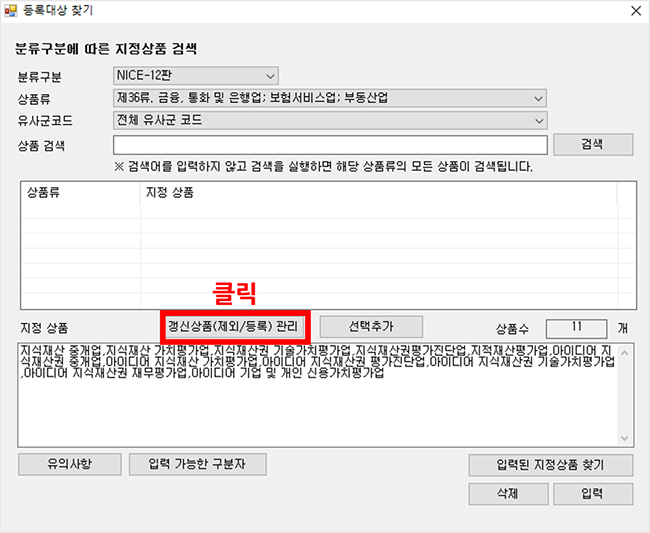The width and height of the screenshot is (650, 533).
Task: Click the text area scroll up arrow
Action: 625,353
